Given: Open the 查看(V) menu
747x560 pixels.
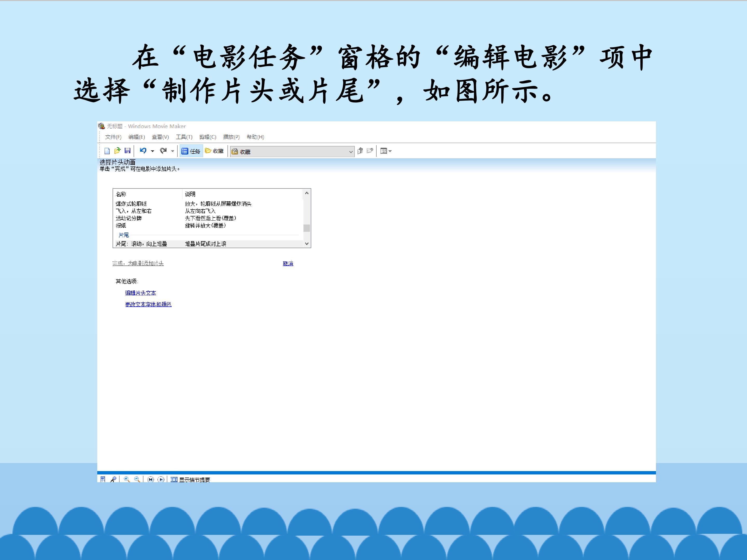Looking at the screenshot, I should click(160, 137).
